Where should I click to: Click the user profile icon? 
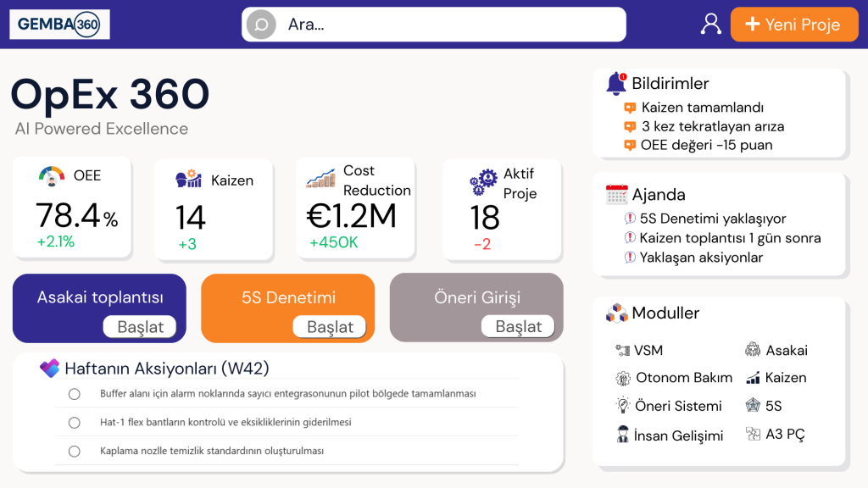pos(710,24)
